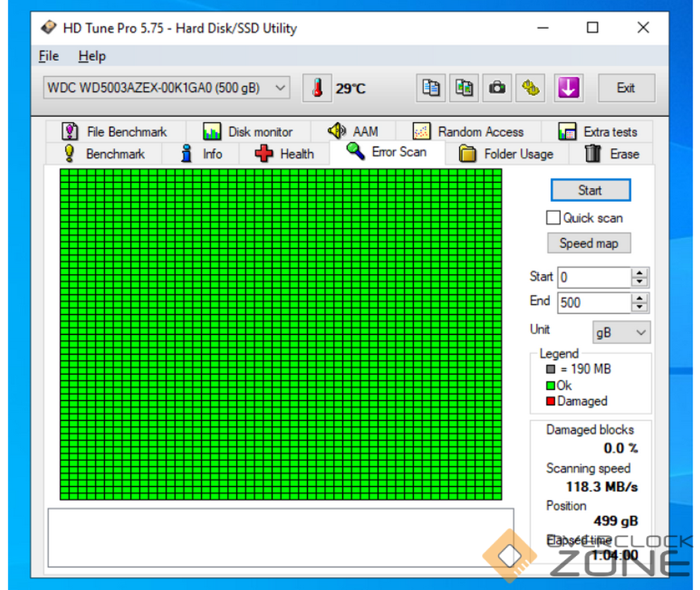Click the 118.3 MB/s scanning speed value

pyautogui.click(x=602, y=486)
